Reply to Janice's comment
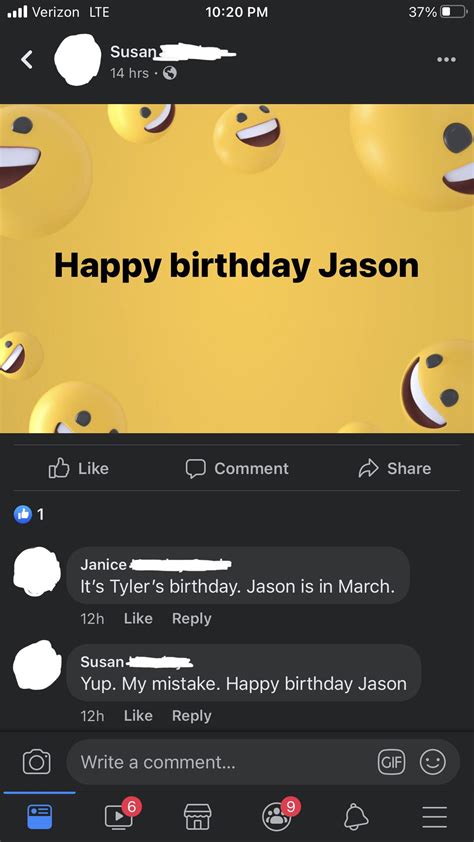Image resolution: width=474 pixels, height=842 pixels. coord(192,619)
